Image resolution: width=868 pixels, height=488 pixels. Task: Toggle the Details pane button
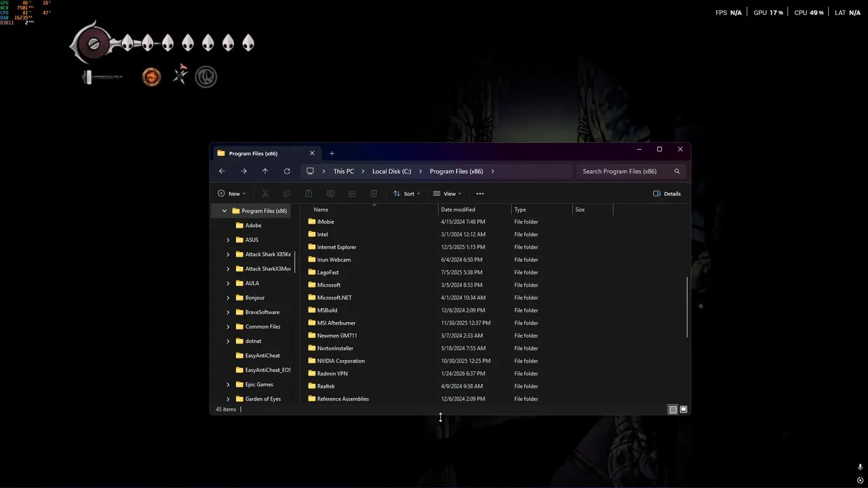667,194
